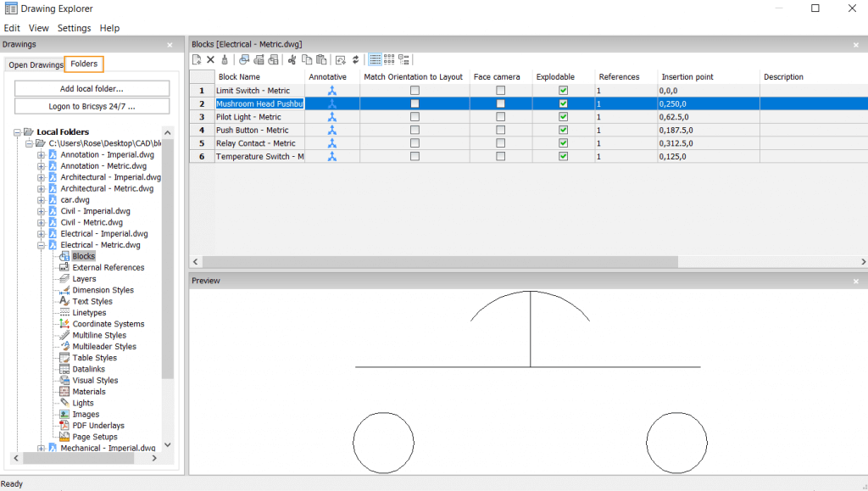
Task: Select the Cut icon in Blocks toolbar
Action: pos(292,59)
